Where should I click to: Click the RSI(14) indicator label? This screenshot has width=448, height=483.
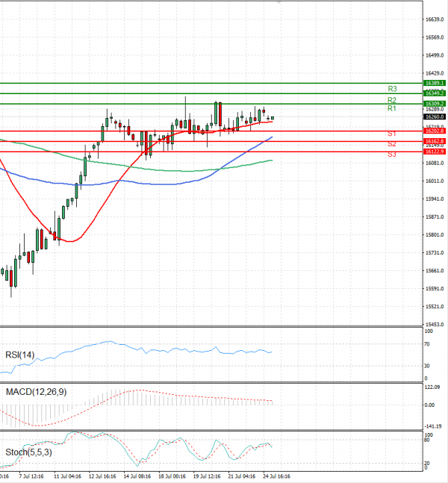coord(19,355)
